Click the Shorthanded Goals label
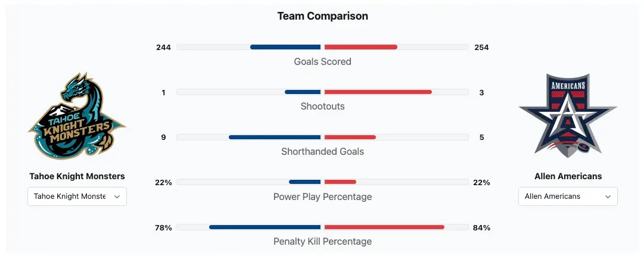This screenshot has height=256, width=644. [322, 152]
